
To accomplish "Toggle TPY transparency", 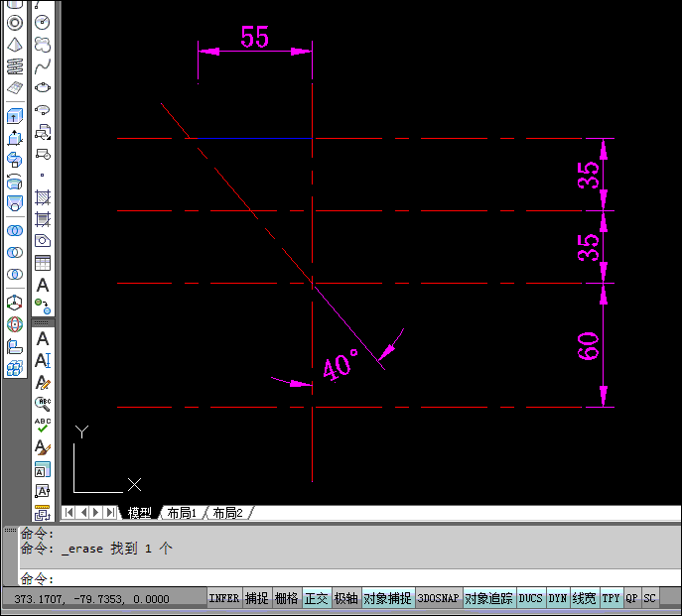I will (x=612, y=598).
